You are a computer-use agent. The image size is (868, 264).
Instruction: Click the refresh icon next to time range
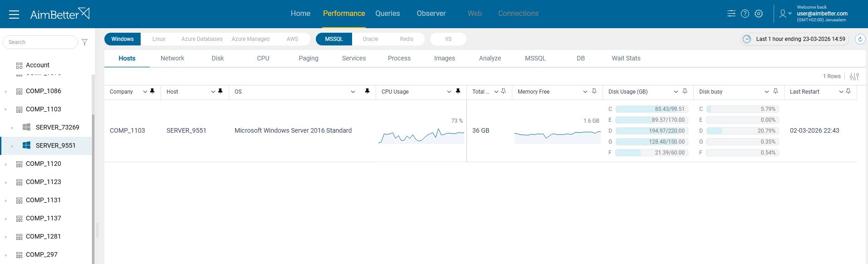pos(860,39)
